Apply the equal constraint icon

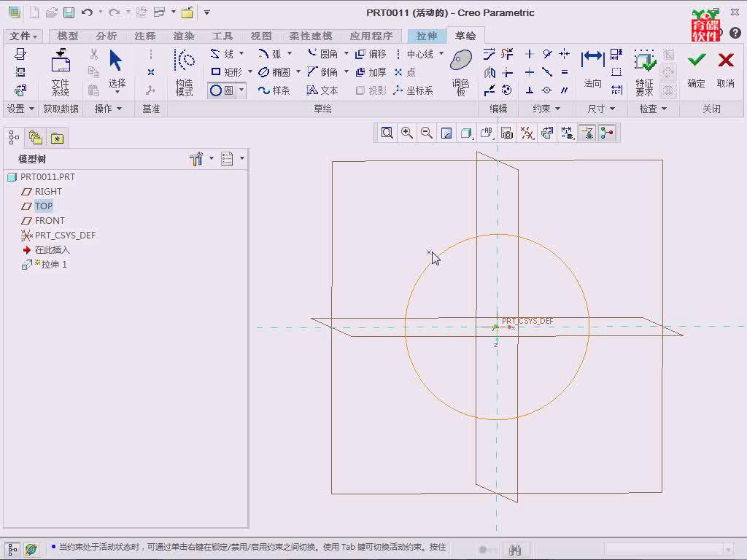(565, 72)
